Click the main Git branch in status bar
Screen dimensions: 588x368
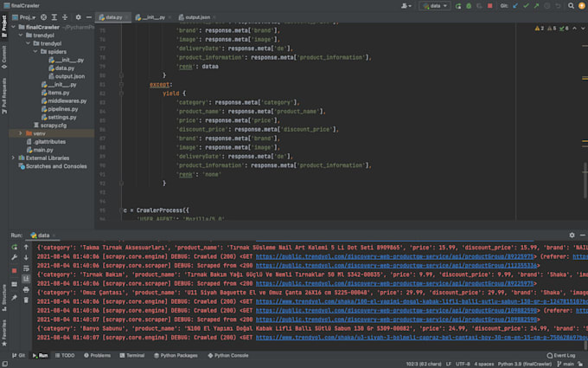566,364
